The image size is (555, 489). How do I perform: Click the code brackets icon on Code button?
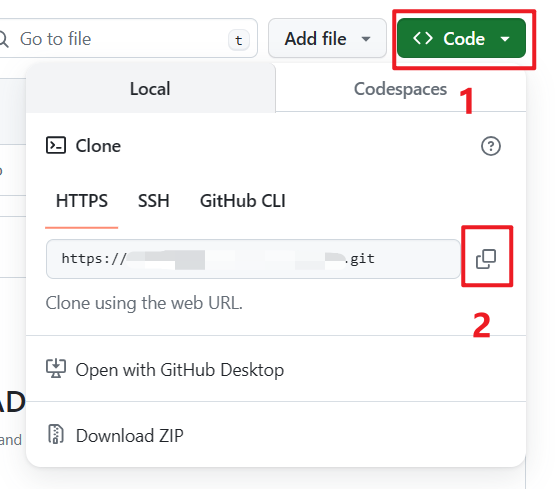coord(423,38)
